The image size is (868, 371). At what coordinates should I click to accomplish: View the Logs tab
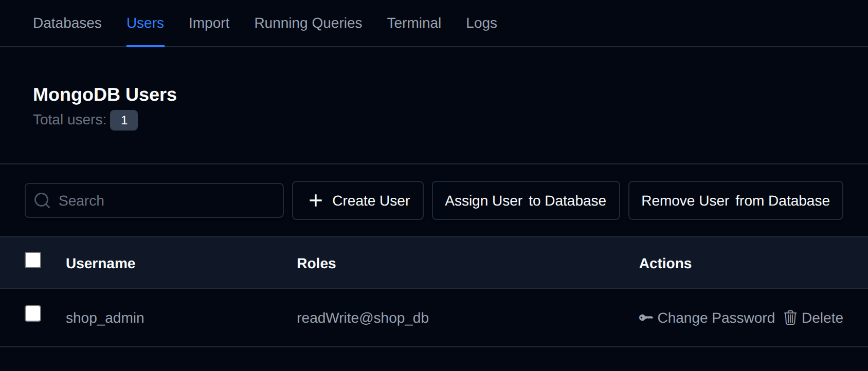(x=482, y=23)
